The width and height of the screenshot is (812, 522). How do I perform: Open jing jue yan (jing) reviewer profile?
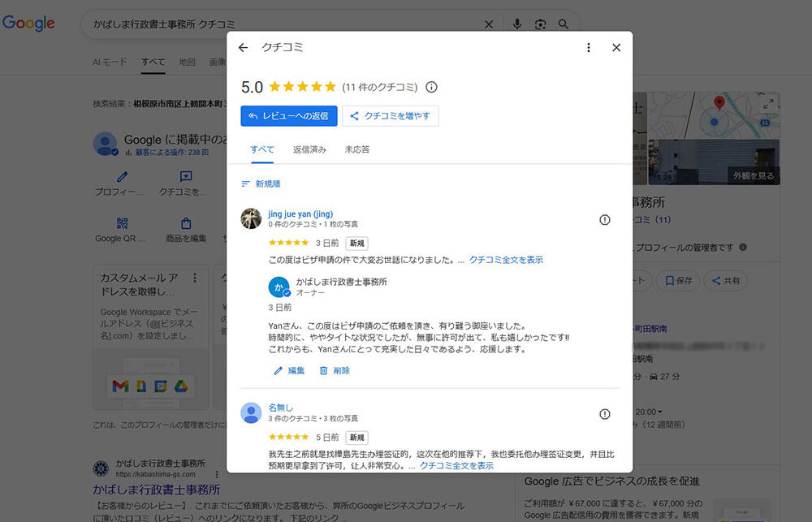(300, 214)
